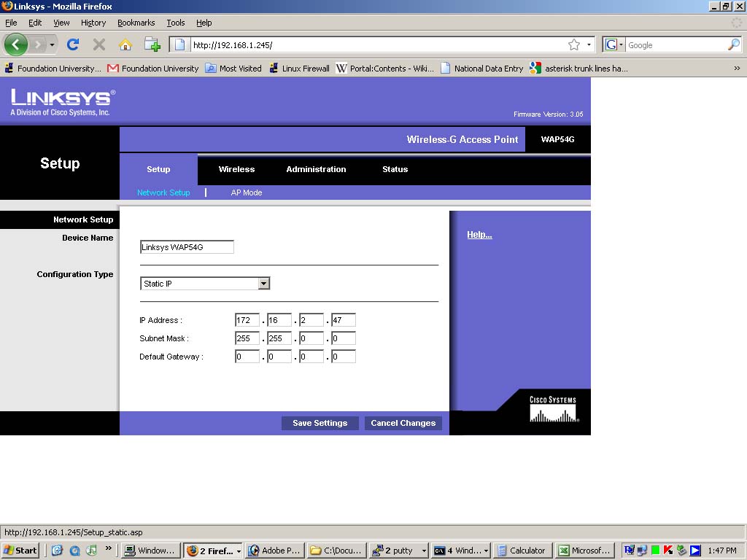
Task: Open a new tab with the plus icon
Action: pyautogui.click(x=152, y=44)
